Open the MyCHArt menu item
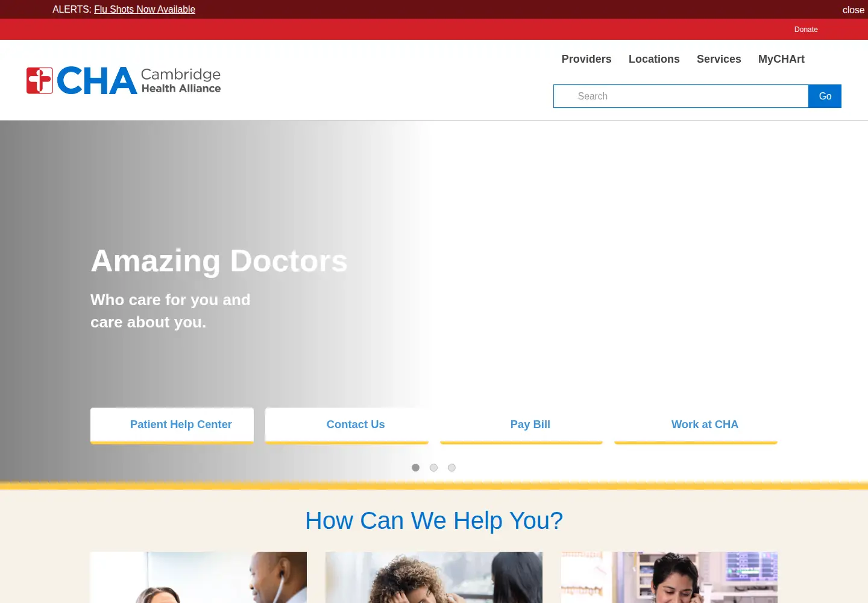The image size is (868, 603). (781, 59)
